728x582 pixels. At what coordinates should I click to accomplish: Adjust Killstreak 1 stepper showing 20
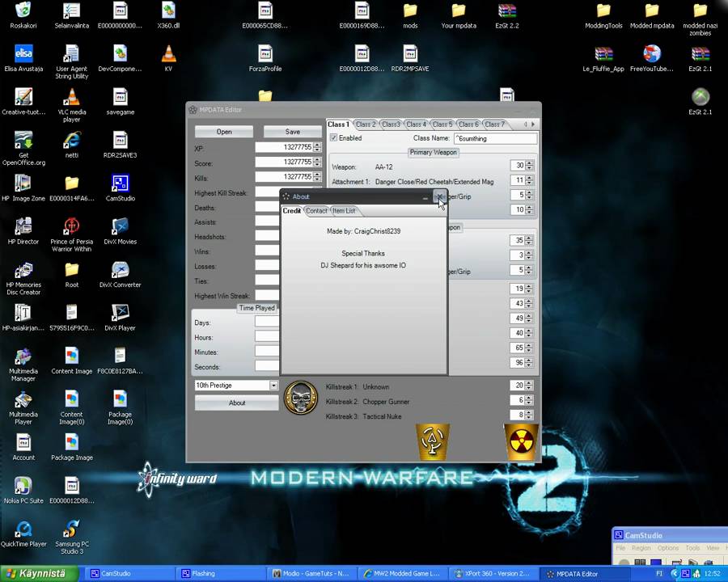(x=529, y=386)
